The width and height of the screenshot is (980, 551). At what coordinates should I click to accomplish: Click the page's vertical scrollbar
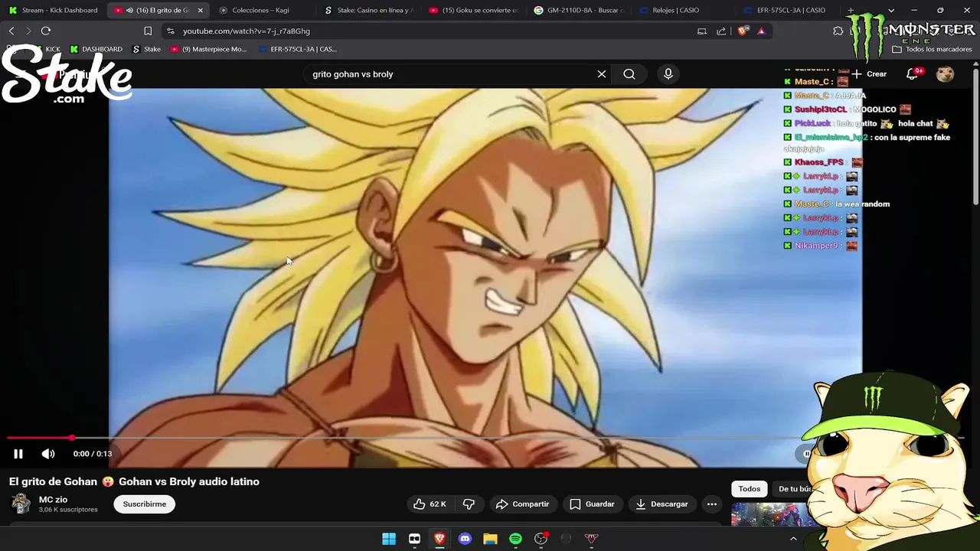pos(975,138)
